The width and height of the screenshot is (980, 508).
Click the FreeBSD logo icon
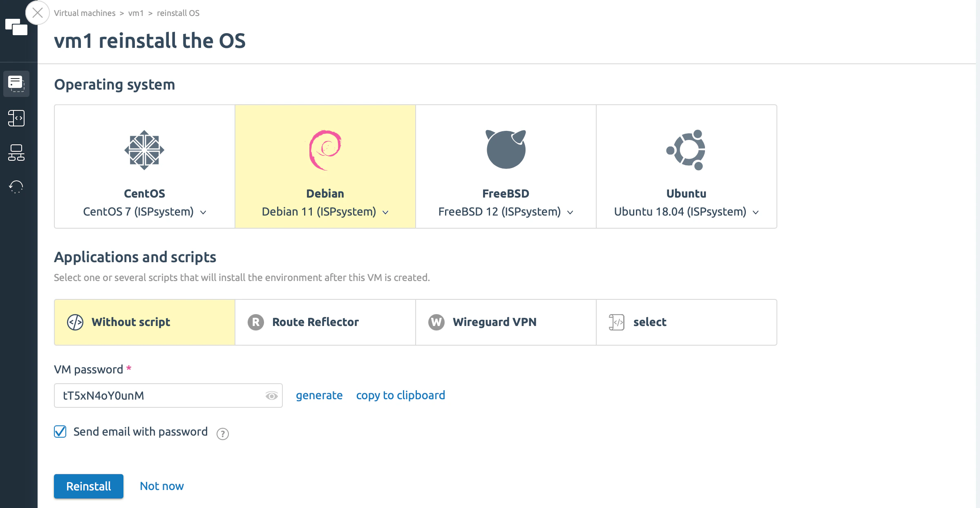pos(506,149)
